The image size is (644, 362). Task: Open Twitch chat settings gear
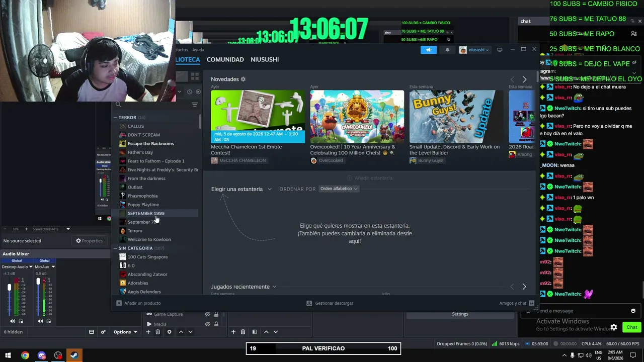coord(614,327)
